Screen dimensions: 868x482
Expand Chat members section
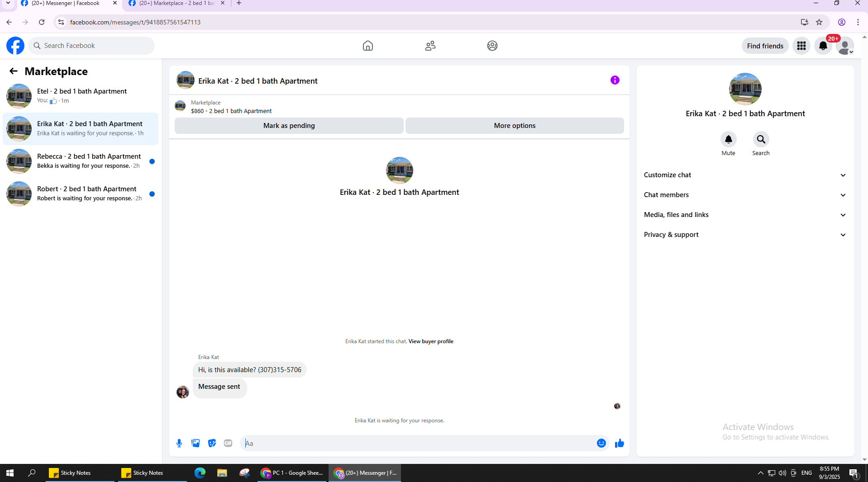(745, 195)
